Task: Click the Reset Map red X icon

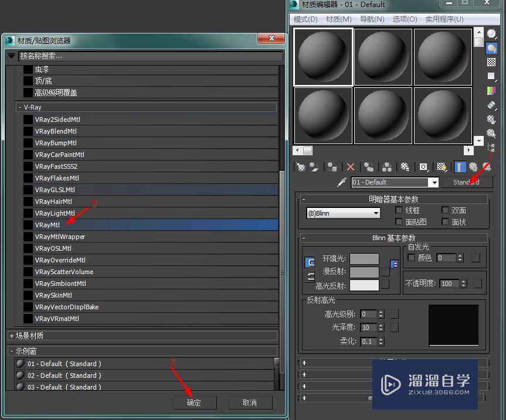Action: [350, 167]
